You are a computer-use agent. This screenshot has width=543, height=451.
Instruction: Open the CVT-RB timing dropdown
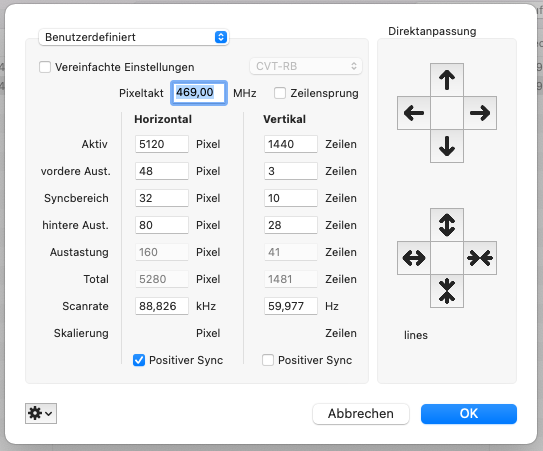click(x=306, y=66)
